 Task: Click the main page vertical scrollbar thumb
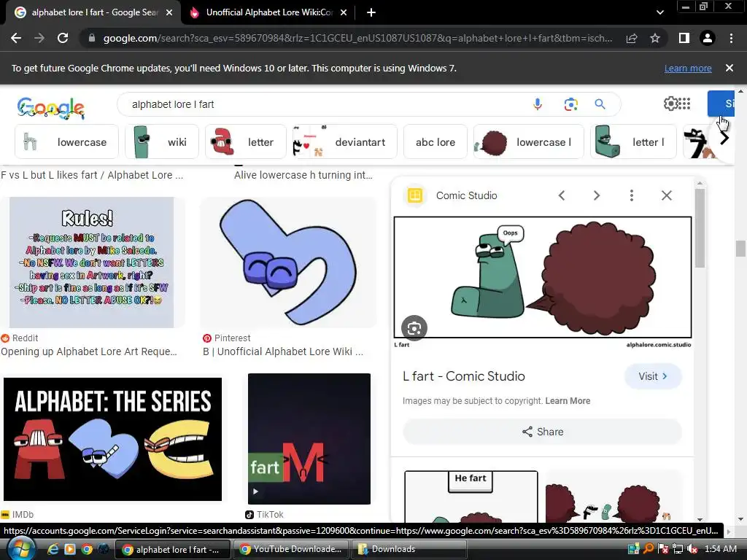pyautogui.click(x=740, y=249)
